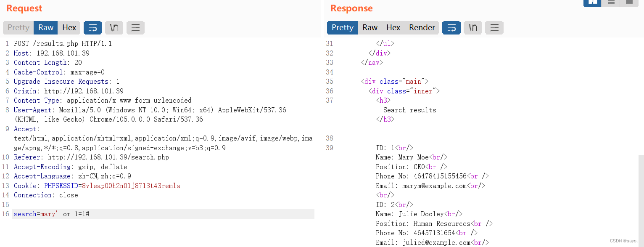Click the 'Search results' heading text
The width and height of the screenshot is (644, 247).
[x=410, y=110]
